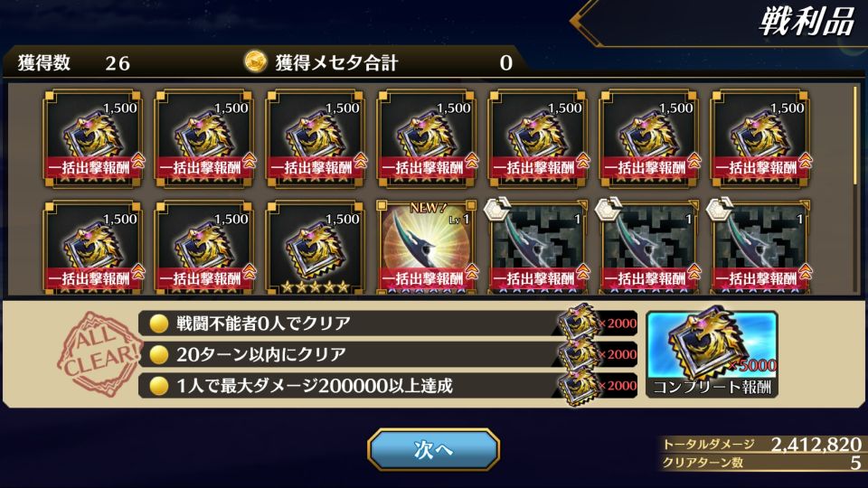Viewport: 868px width, 488px height.
Task: Click the x2000 badge for 戦闘不能者0人 mission
Action: pos(598,323)
